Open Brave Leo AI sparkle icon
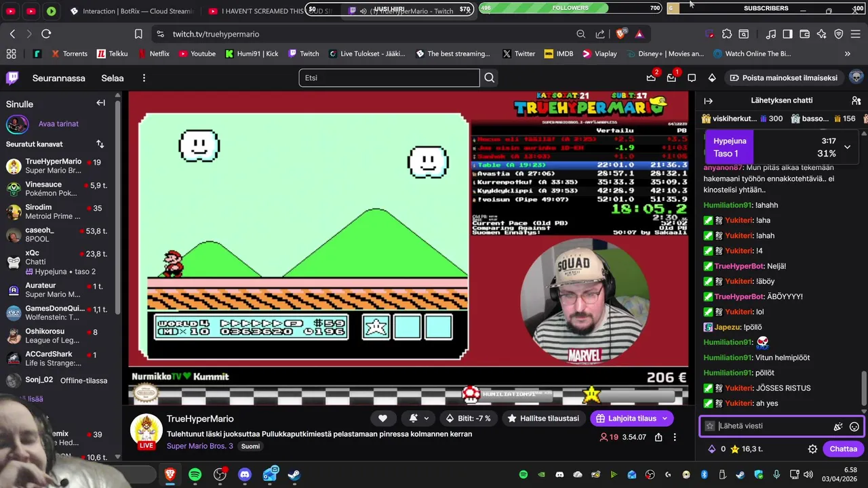The image size is (868, 488). [x=822, y=34]
